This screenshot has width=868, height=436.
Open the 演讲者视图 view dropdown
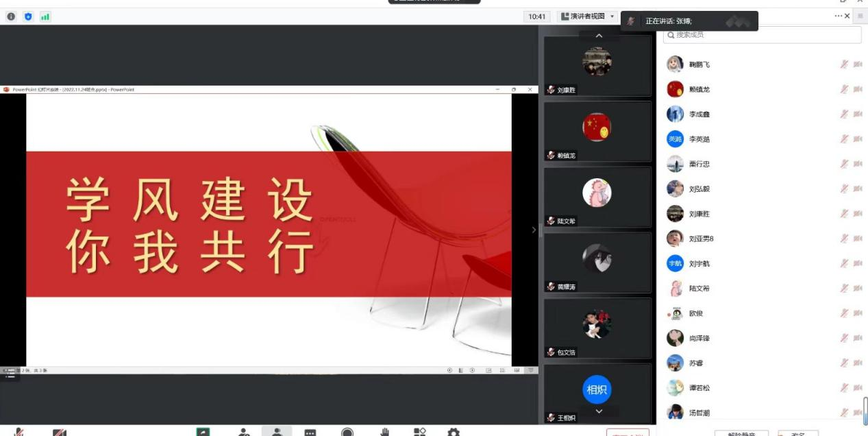click(587, 16)
